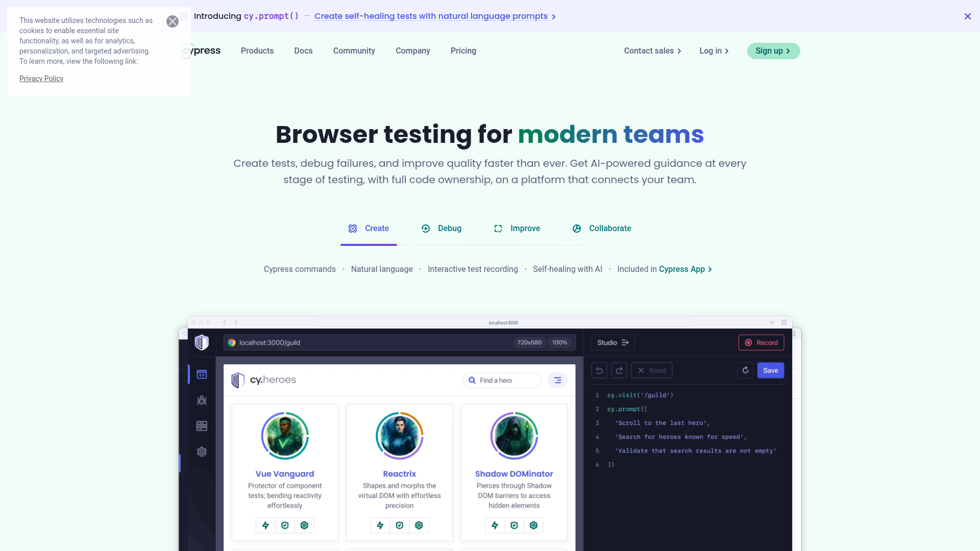Click the undo icon in Studio panel
The height and width of the screenshot is (551, 980).
click(599, 370)
